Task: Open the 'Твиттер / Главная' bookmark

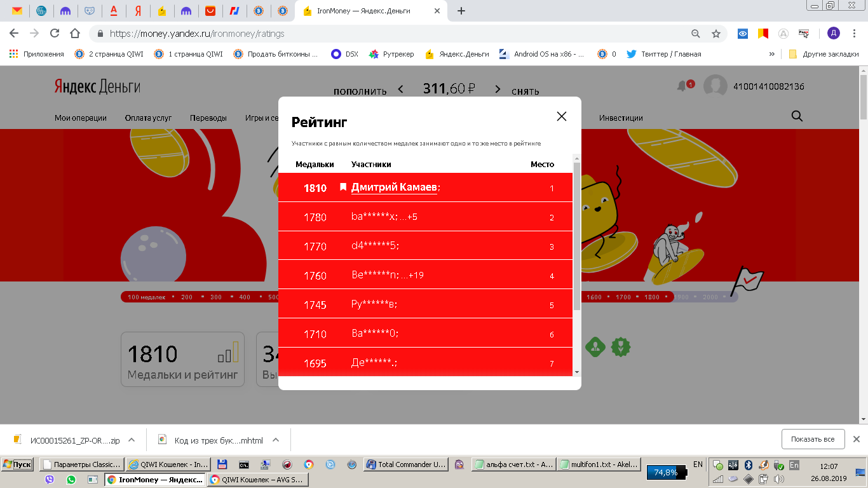Action: 664,54
